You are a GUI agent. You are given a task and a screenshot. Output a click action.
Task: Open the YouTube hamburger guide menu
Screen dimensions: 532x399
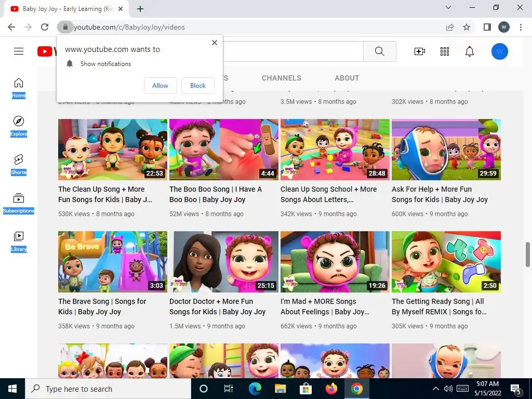tap(19, 51)
